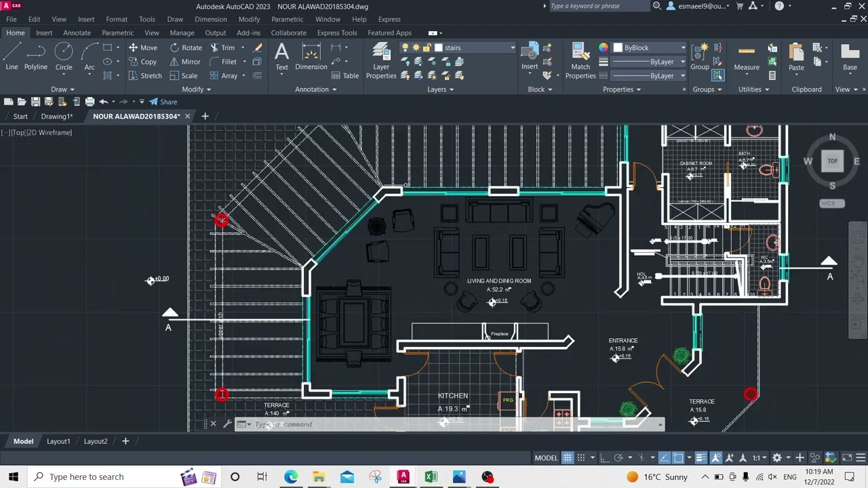Expand the Layers panel
868x488 pixels.
(441, 89)
